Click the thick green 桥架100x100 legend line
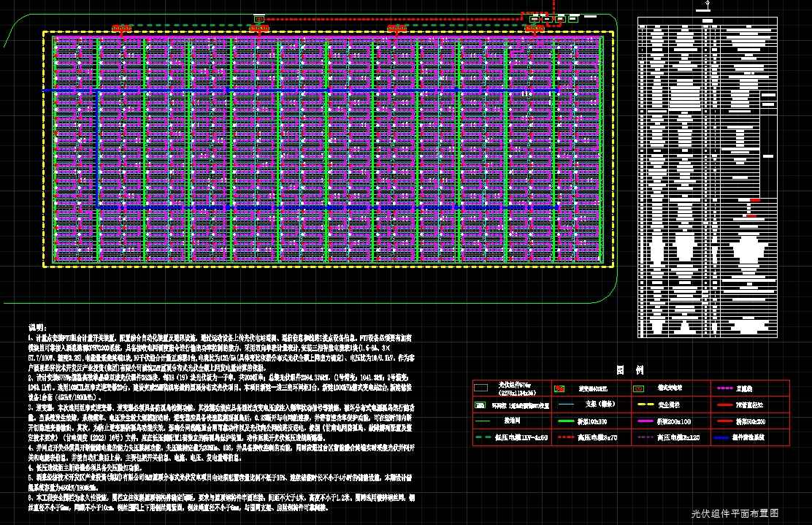This screenshot has height=525, width=812. (x=566, y=421)
